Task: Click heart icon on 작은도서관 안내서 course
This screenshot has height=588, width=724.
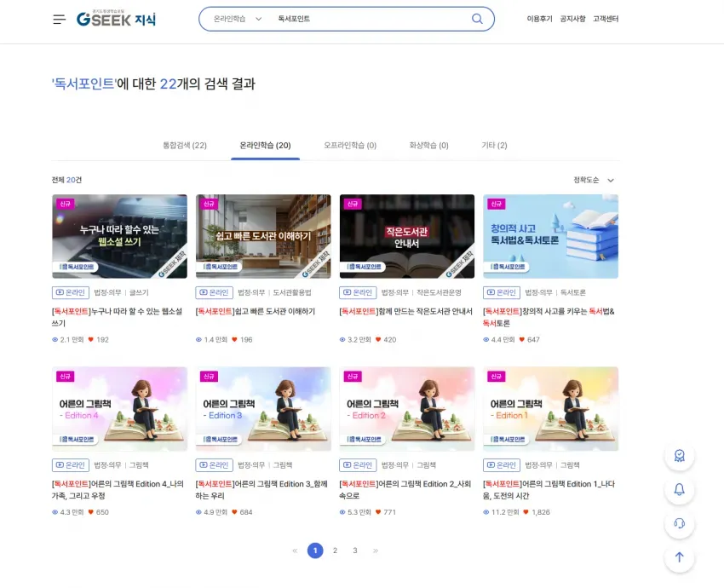Action: pyautogui.click(x=378, y=339)
